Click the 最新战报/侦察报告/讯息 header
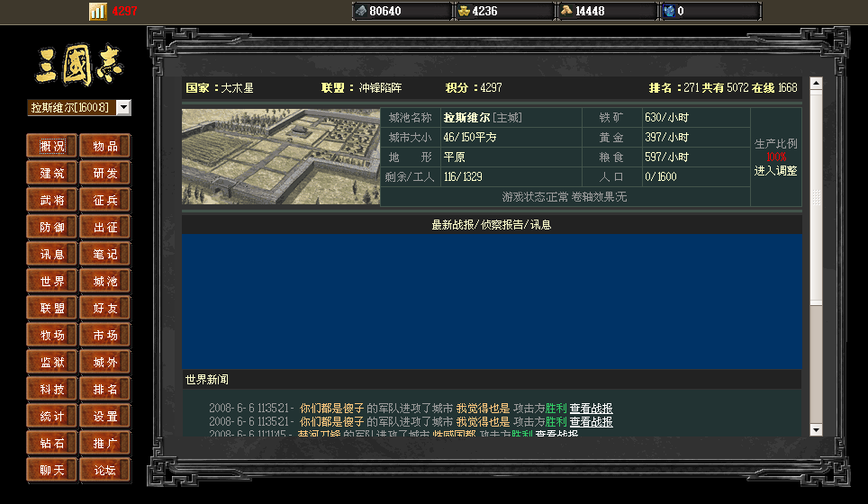The image size is (868, 504). click(492, 225)
